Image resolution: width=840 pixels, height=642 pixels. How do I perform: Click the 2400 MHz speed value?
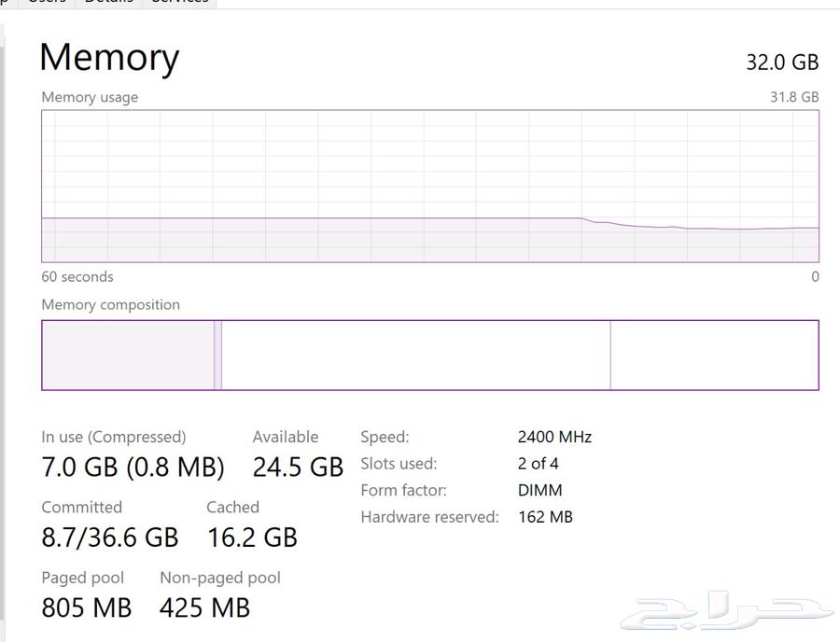point(554,437)
